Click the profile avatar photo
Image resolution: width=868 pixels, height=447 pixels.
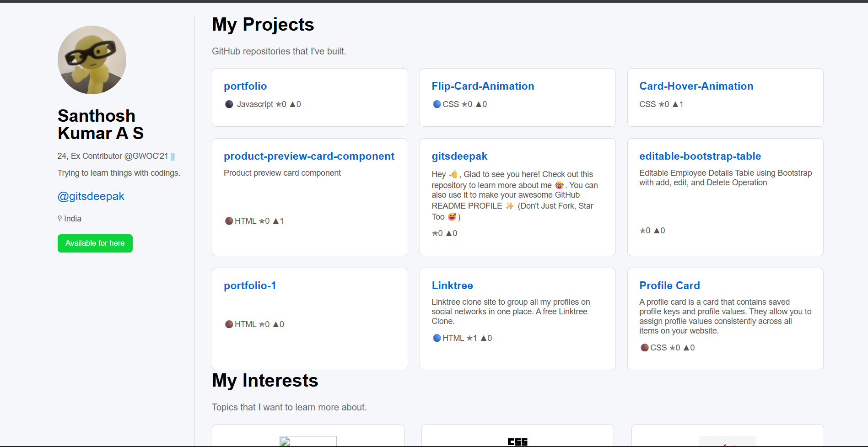(92, 60)
